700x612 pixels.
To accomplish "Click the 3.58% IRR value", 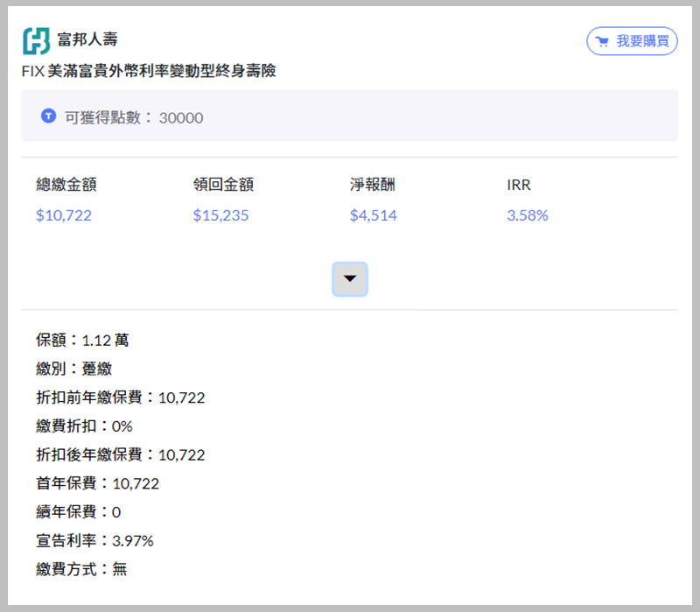I will 528,215.
